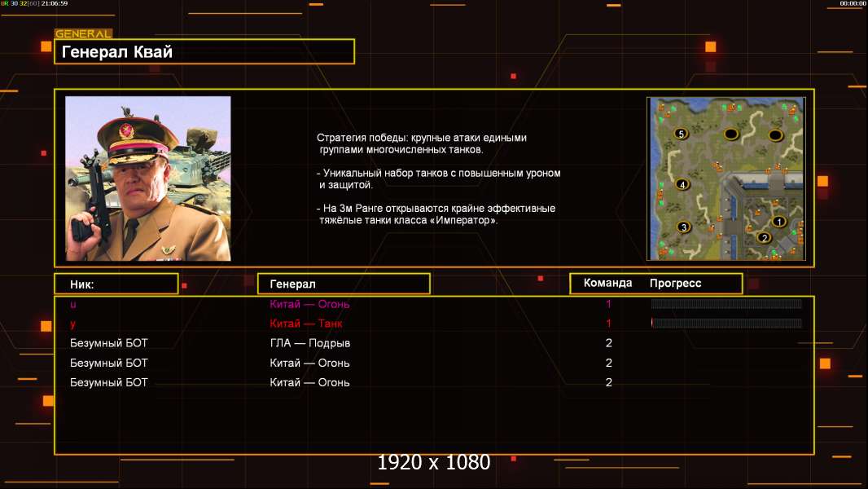Click the Генерал Квай title box
868x489 pixels.
[x=204, y=51]
